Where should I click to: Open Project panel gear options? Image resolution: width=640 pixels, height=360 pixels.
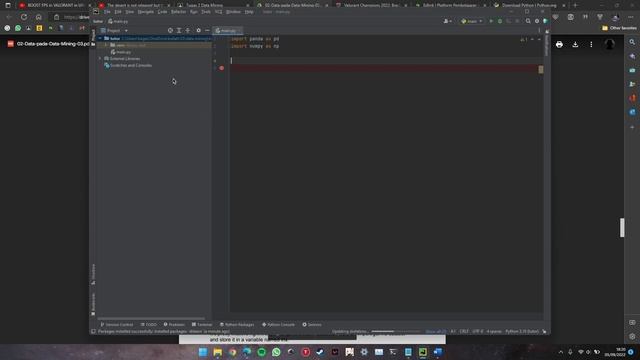click(198, 31)
